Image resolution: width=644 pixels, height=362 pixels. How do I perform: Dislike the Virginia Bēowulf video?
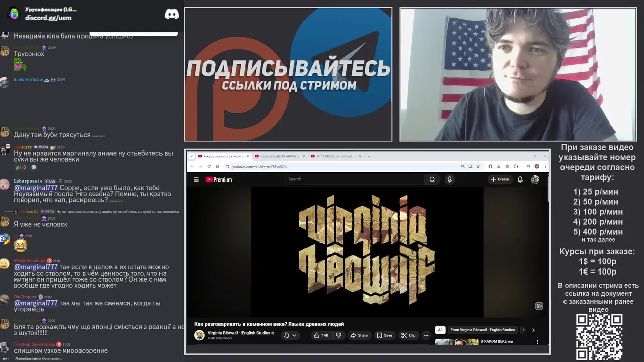coord(338,335)
